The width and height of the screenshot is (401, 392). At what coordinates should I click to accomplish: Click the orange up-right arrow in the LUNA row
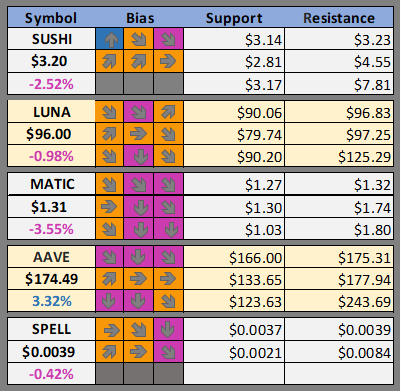[x=168, y=112]
